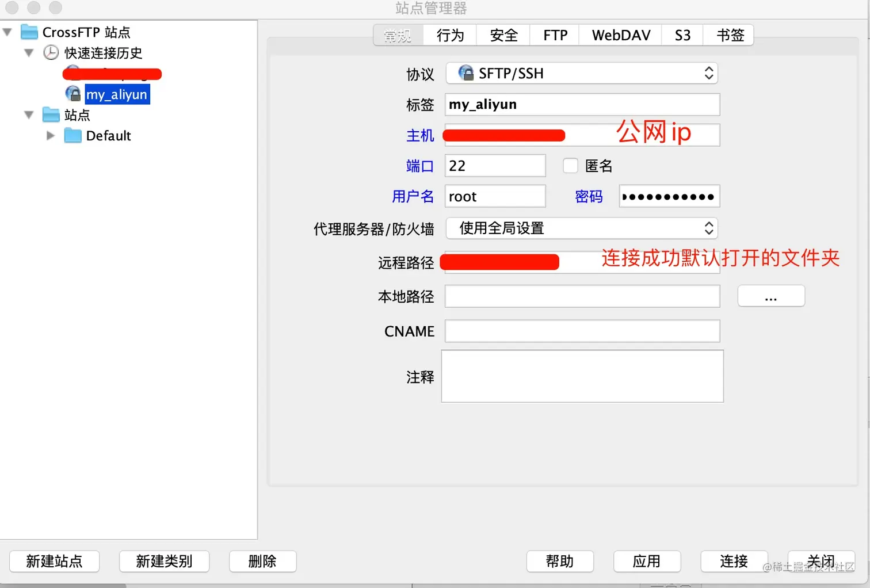Select the my_aliyun tree entry

tap(117, 94)
